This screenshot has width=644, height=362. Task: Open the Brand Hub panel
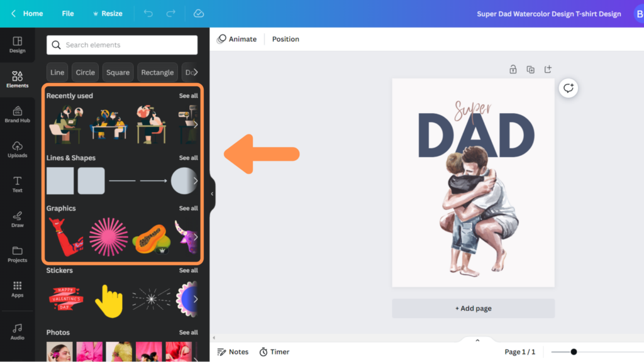click(x=17, y=114)
